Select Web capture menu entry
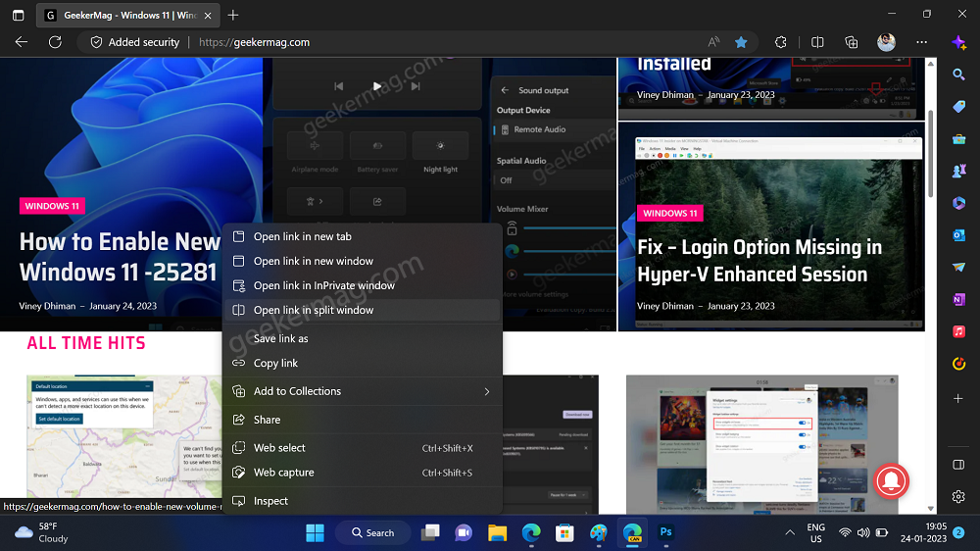The image size is (980, 551). pyautogui.click(x=362, y=473)
